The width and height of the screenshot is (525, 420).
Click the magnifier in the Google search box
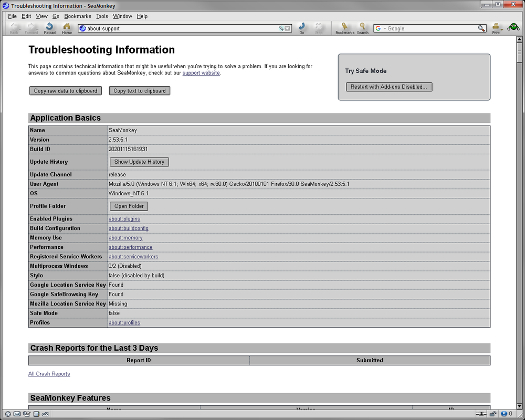481,28
